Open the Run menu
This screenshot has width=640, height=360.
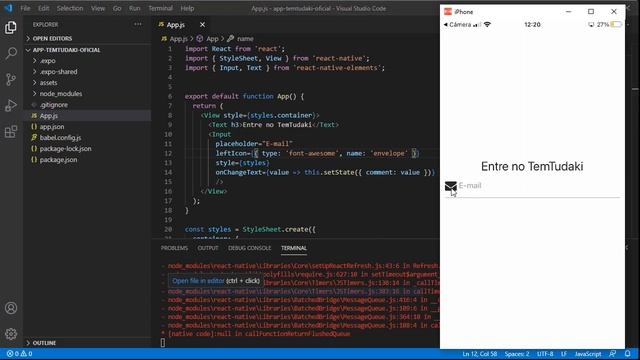pos(134,8)
